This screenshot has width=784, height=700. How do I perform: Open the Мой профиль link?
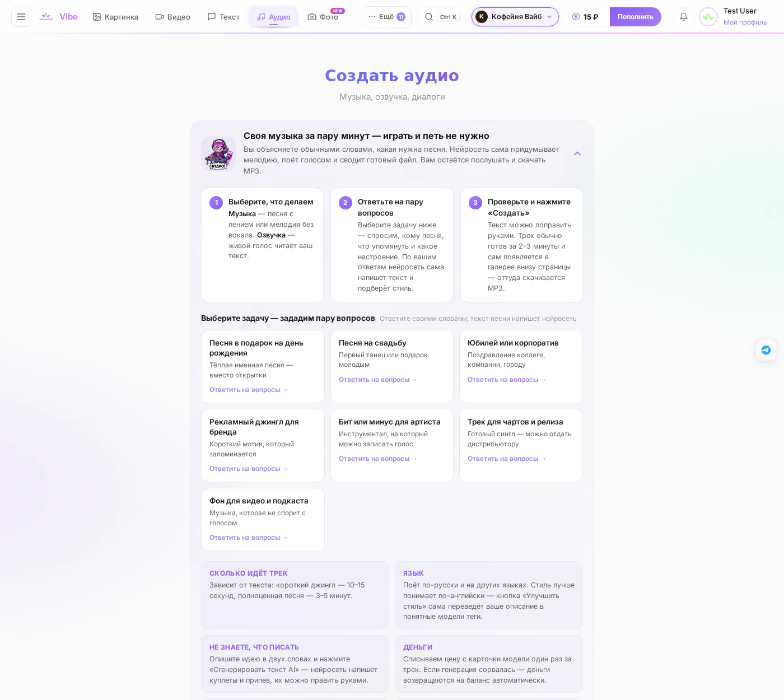(x=745, y=22)
